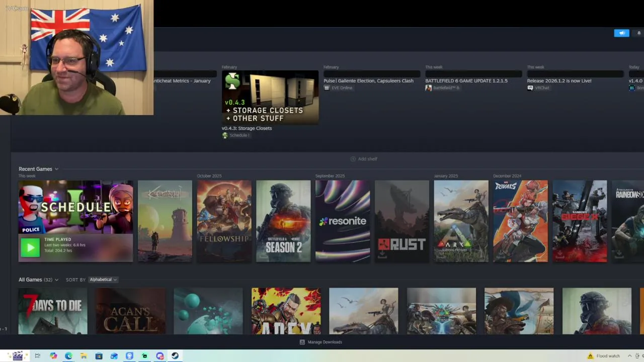
Task: Open Manage Downloads
Action: click(320, 342)
